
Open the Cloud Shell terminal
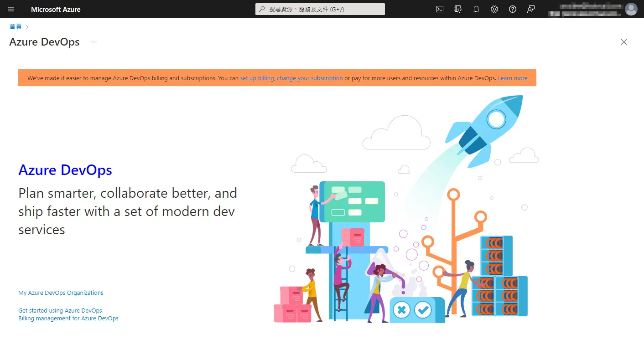click(x=439, y=9)
